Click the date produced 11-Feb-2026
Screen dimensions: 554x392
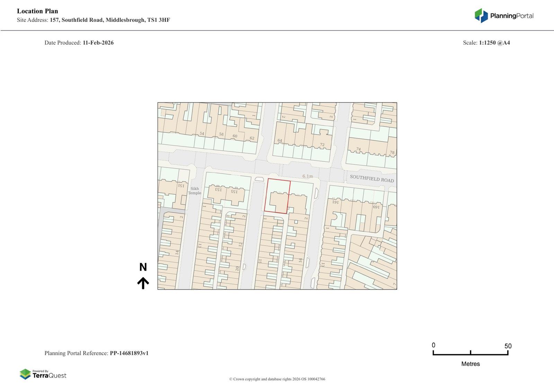[98, 43]
